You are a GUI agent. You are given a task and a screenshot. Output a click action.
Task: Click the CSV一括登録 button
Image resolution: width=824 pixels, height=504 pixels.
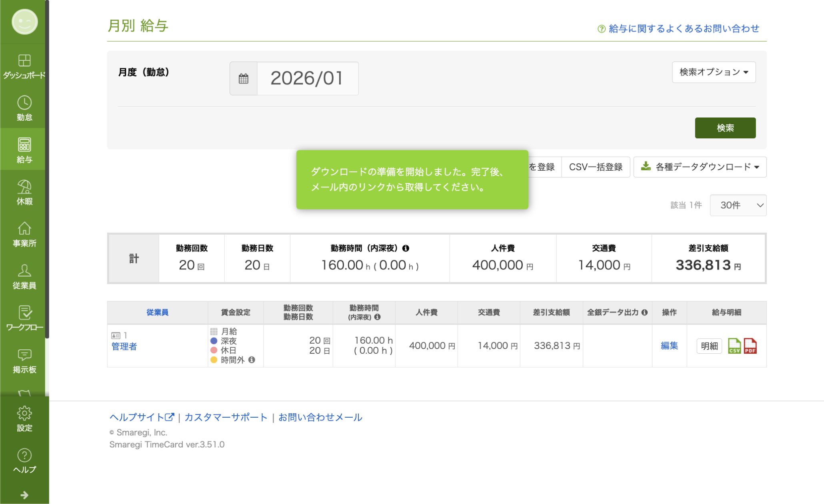pyautogui.click(x=596, y=167)
